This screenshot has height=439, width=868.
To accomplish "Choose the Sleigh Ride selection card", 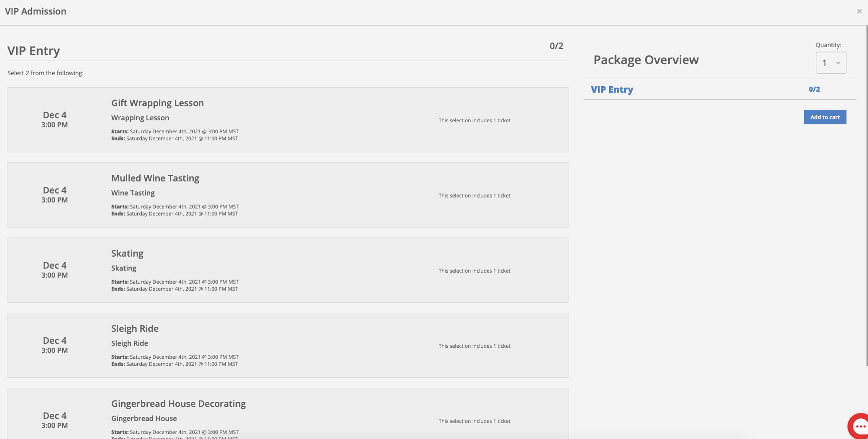I will pos(288,345).
